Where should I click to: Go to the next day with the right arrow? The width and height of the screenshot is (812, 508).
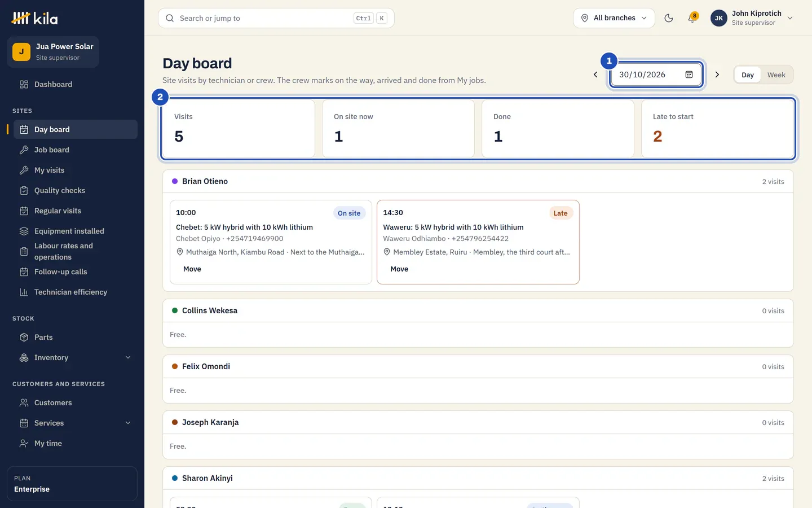[717, 75]
